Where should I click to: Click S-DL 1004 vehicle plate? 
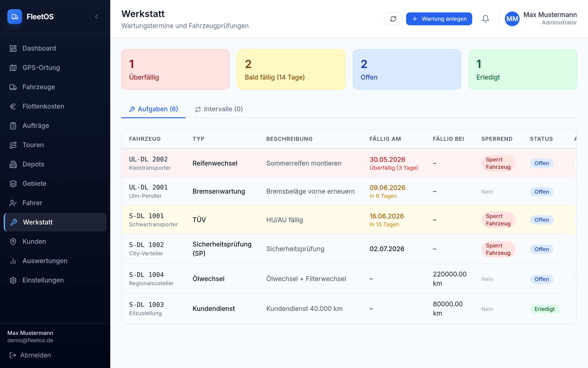coord(146,275)
